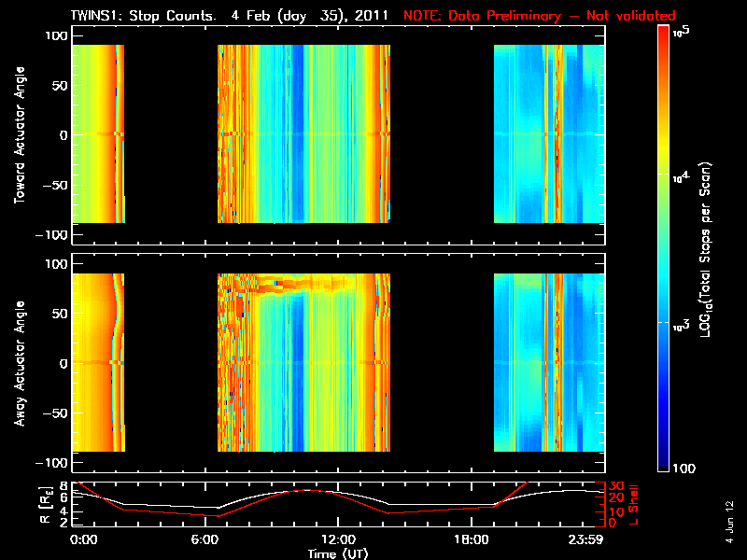Click the L Shell peak near 12:00
The image size is (747, 560).
[x=307, y=490]
